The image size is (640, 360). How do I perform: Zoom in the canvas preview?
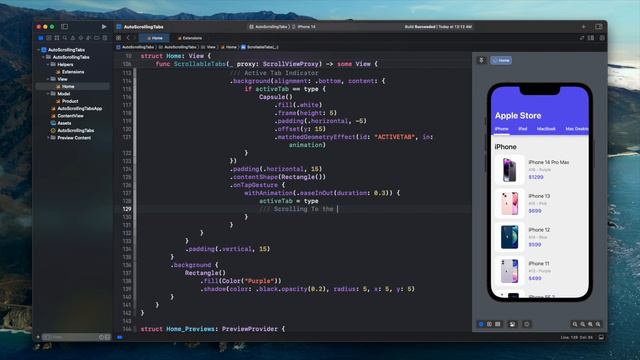598,324
